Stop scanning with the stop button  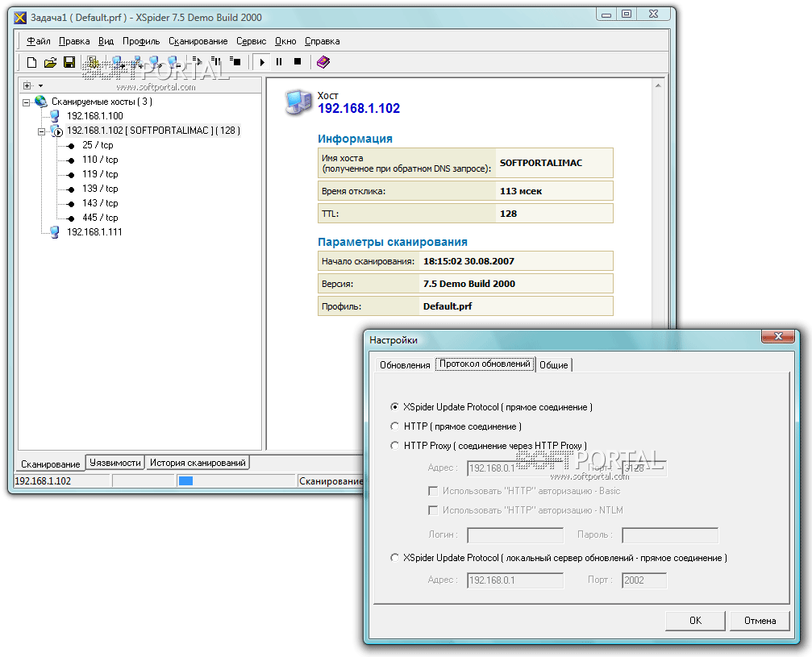tap(298, 61)
